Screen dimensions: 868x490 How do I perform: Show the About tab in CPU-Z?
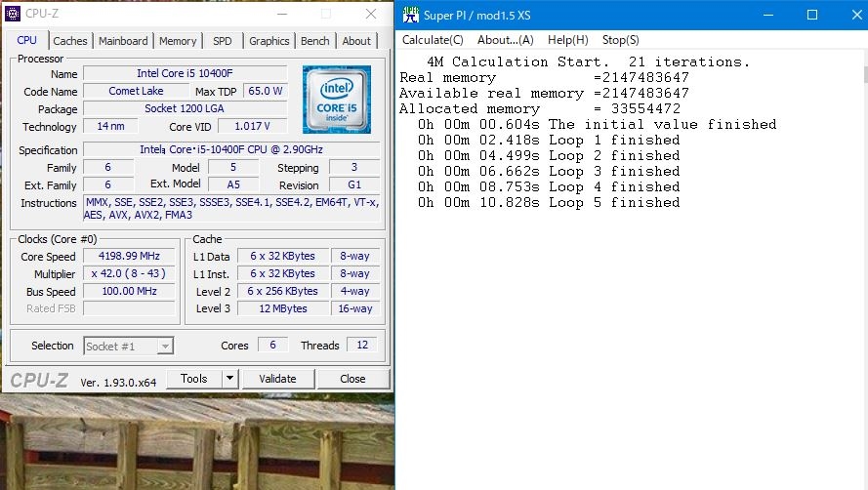pyautogui.click(x=356, y=41)
